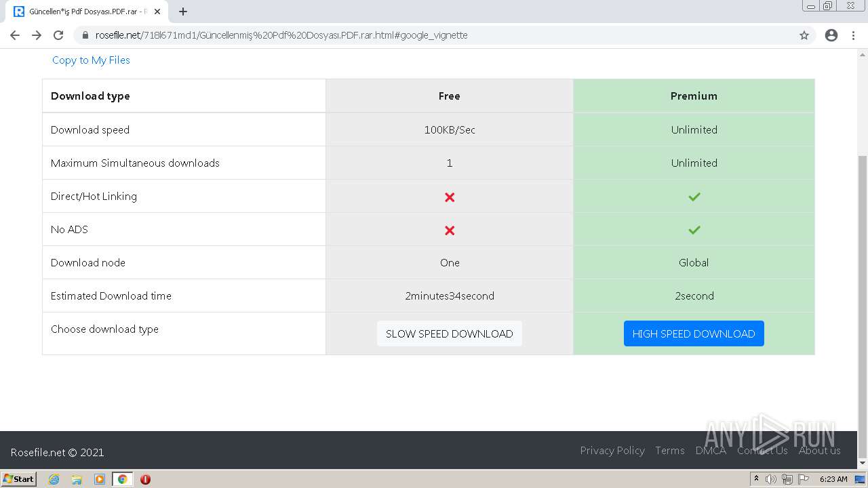Viewport: 868px width, 488px height.
Task: Open the red Opera taskbar icon
Action: (145, 479)
